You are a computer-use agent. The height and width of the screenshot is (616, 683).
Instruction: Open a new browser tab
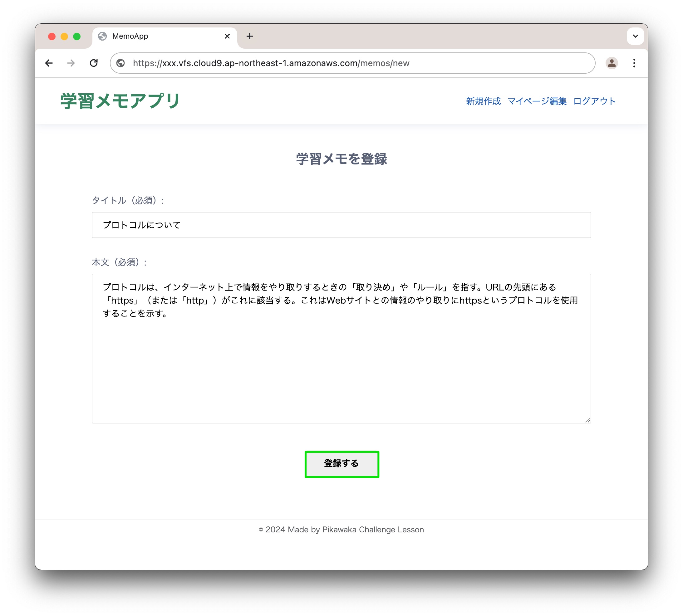coord(249,36)
